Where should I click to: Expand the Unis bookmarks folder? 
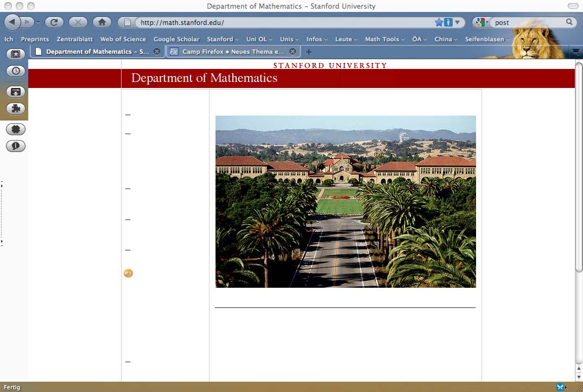(x=289, y=39)
